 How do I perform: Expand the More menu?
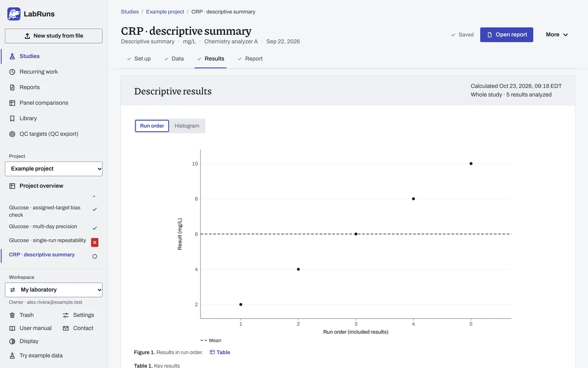557,35
